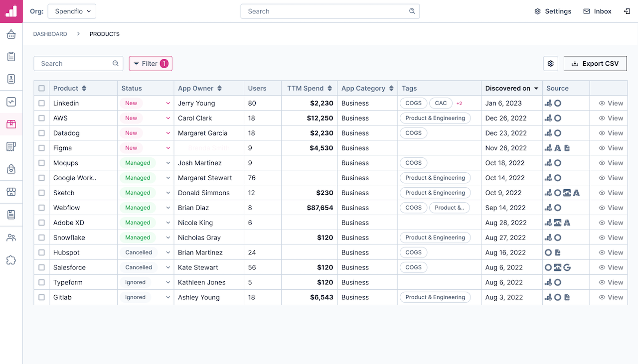Open Settings in the header
Viewport: 638px width, 364px height.
point(553,11)
